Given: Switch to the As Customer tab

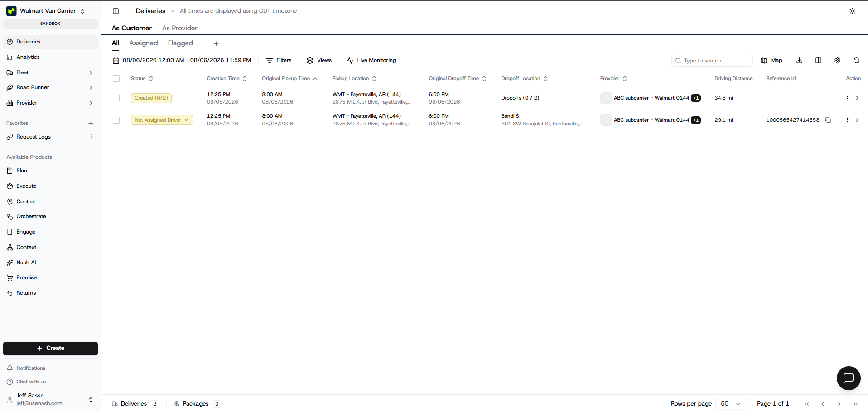Looking at the screenshot, I should pyautogui.click(x=132, y=28).
